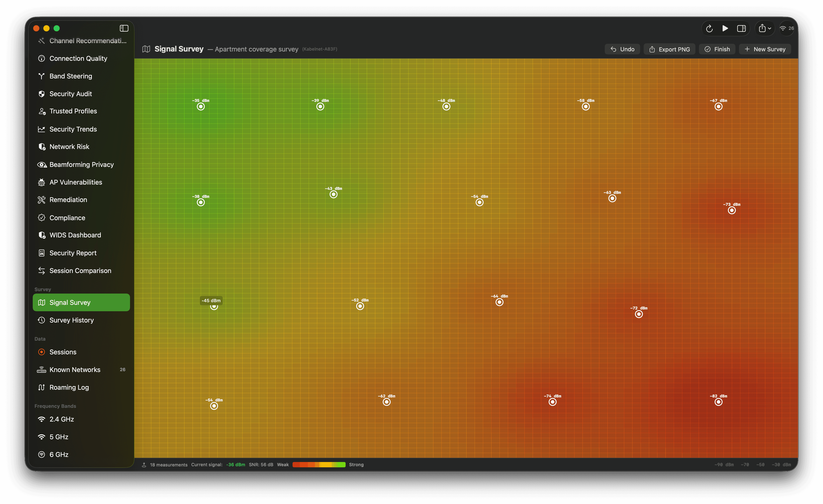Select the -48 dBm measurement point
Viewport: 823px width, 504px height.
click(x=447, y=107)
